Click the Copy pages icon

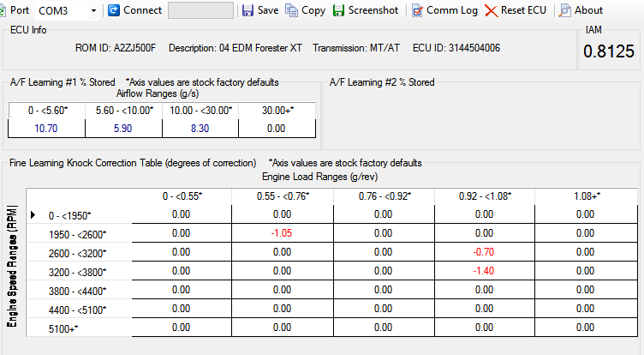[x=291, y=10]
